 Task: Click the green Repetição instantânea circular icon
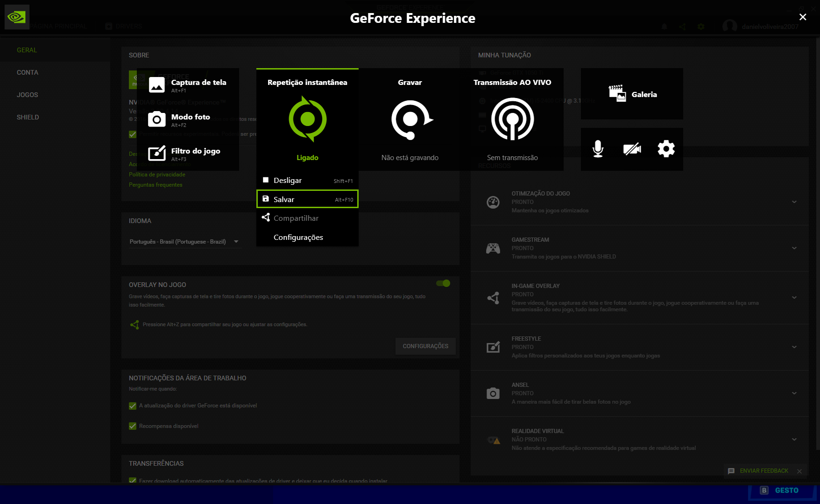click(x=307, y=119)
